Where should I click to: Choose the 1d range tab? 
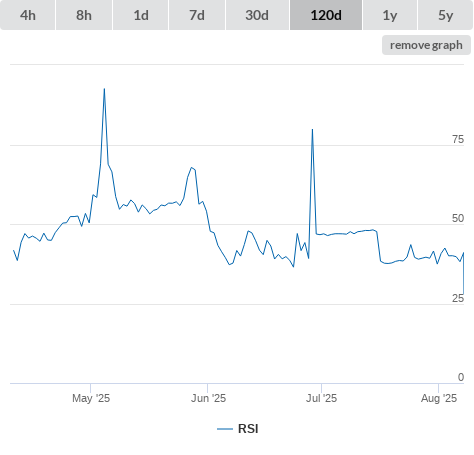coord(141,15)
